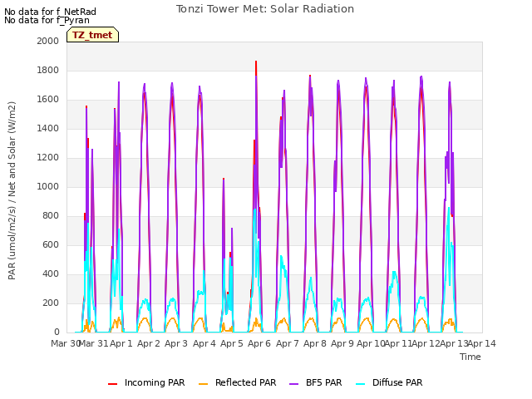Click the 600 y-axis tick label

click(51, 244)
